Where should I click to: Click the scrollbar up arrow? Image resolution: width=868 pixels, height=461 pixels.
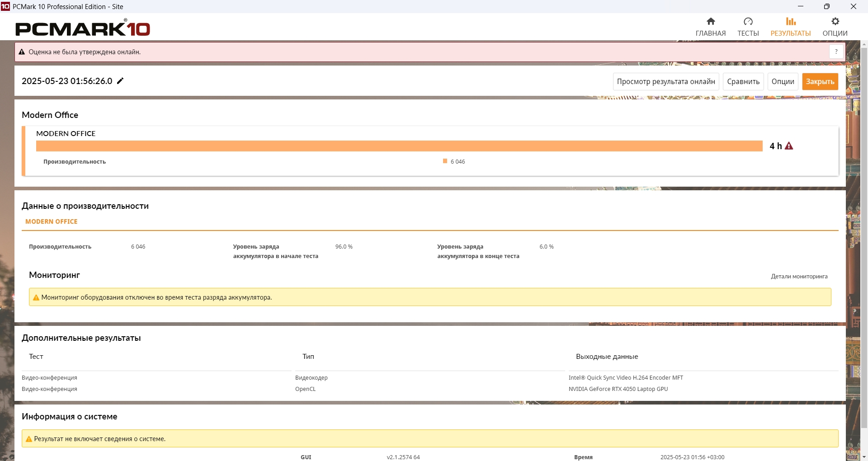tap(864, 44)
